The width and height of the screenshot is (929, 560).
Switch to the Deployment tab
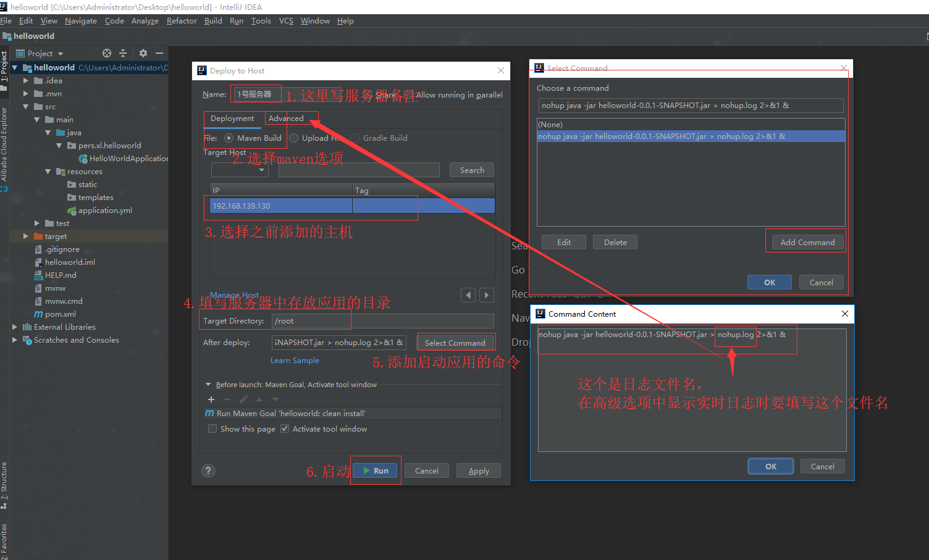coord(232,119)
